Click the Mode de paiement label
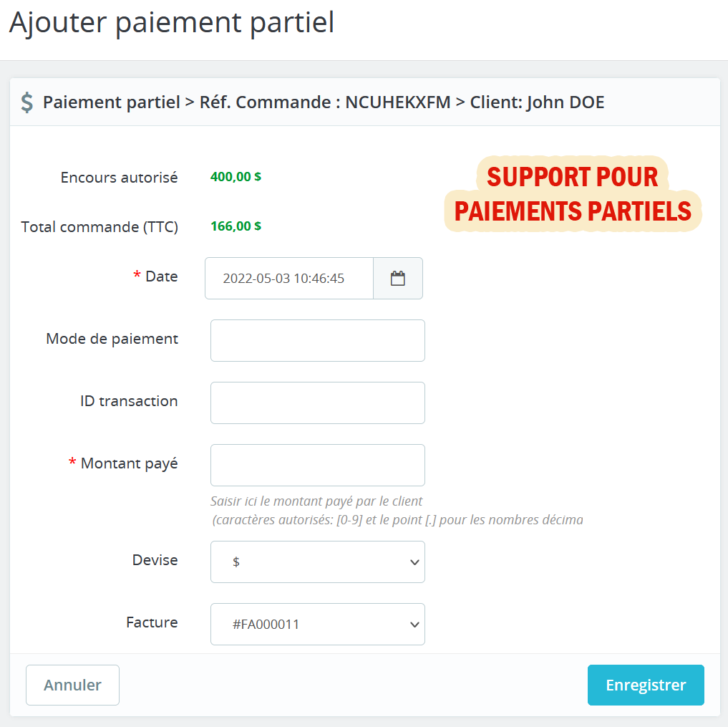728x727 pixels. coord(112,339)
